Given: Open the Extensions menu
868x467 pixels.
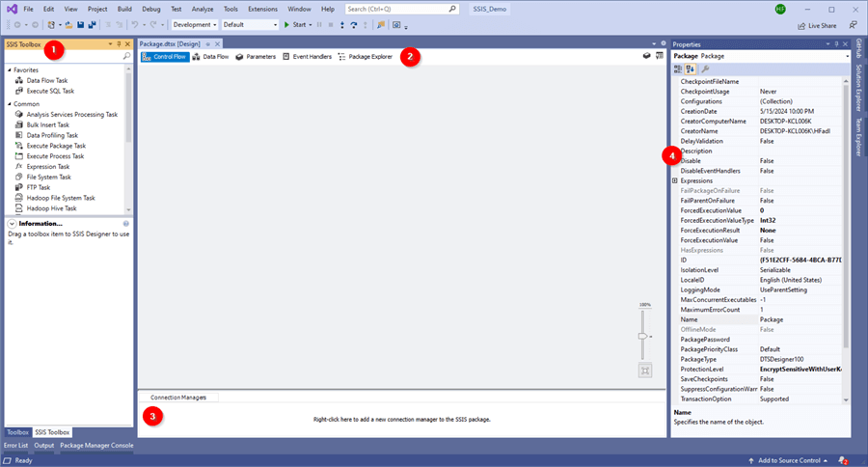Looking at the screenshot, I should click(263, 9).
